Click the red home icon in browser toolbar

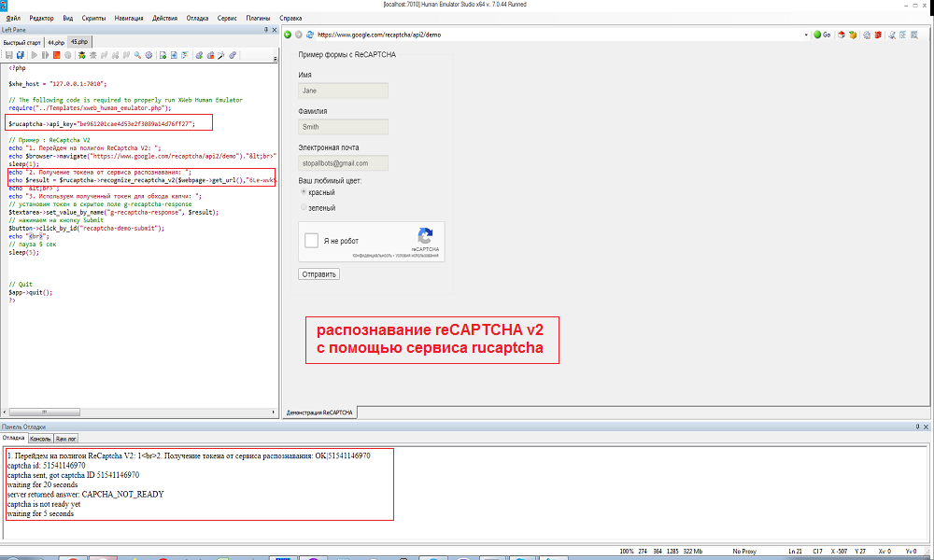(x=842, y=35)
